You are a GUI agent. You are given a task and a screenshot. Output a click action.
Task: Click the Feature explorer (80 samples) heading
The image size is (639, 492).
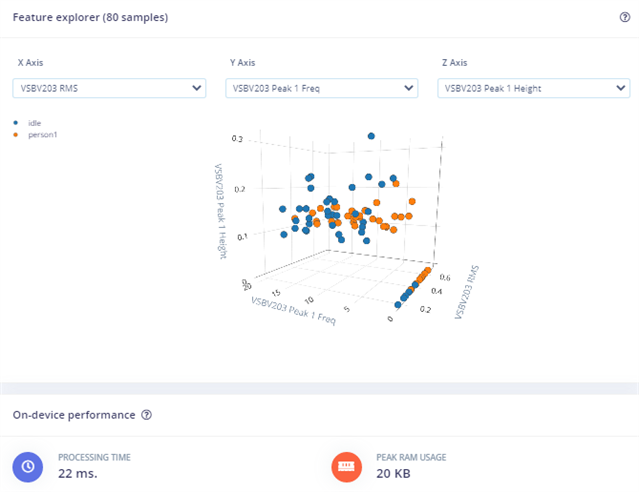click(x=90, y=17)
